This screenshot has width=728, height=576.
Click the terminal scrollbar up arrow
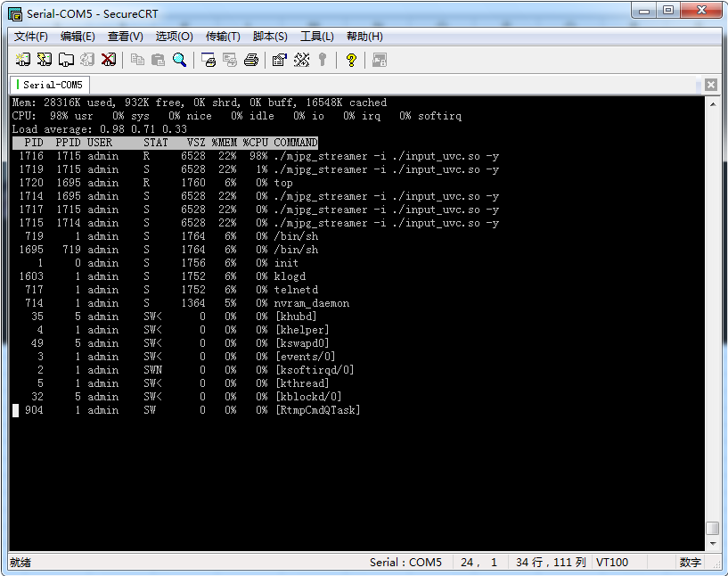(712, 103)
